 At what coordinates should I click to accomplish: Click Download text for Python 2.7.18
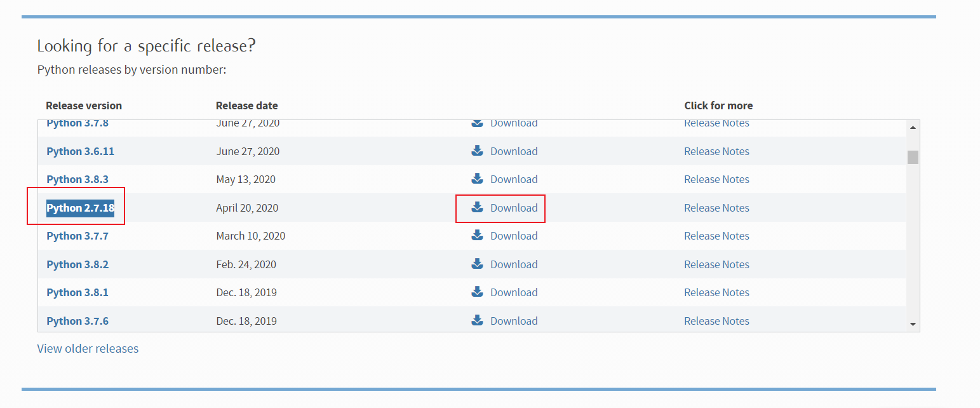pos(514,208)
